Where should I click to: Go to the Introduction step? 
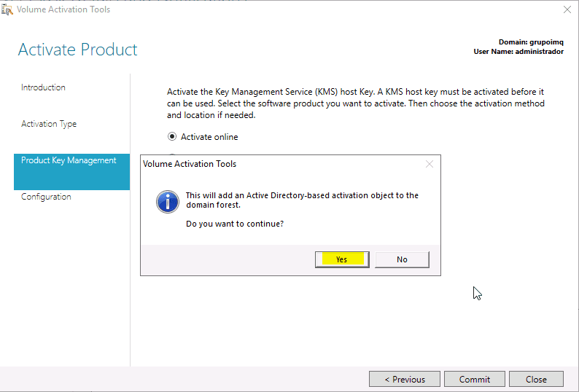[x=43, y=87]
